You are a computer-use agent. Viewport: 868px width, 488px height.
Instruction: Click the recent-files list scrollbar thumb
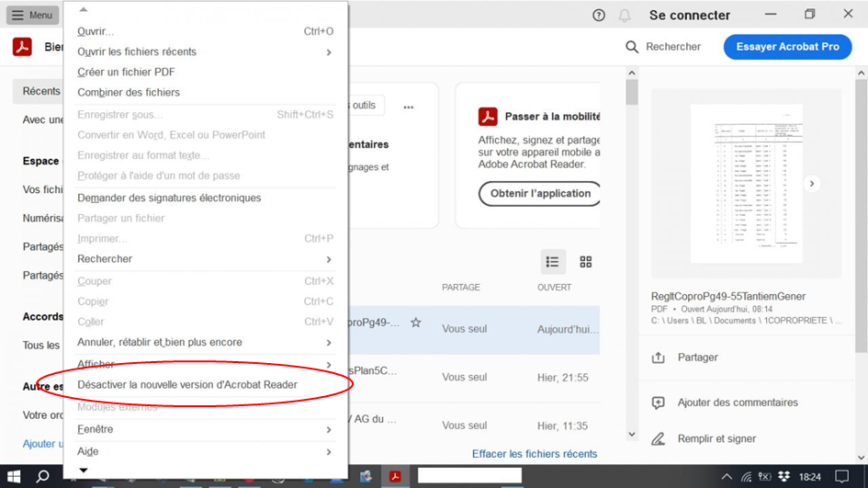(x=632, y=92)
